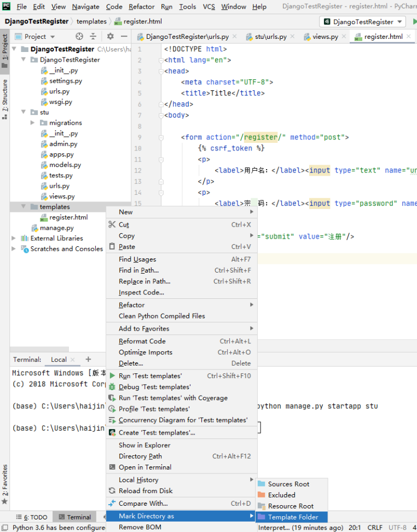Open the DjangoTestRegister run configuration dropdown
This screenshot has height=532, width=417.
pyautogui.click(x=363, y=22)
